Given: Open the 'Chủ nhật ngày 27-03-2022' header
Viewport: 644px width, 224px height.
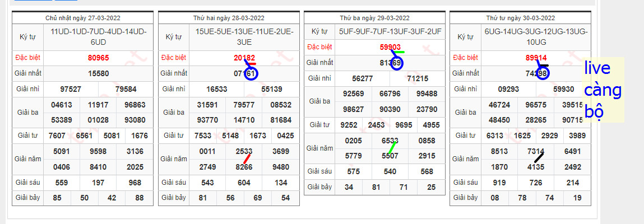Looking at the screenshot, I should [84, 18].
